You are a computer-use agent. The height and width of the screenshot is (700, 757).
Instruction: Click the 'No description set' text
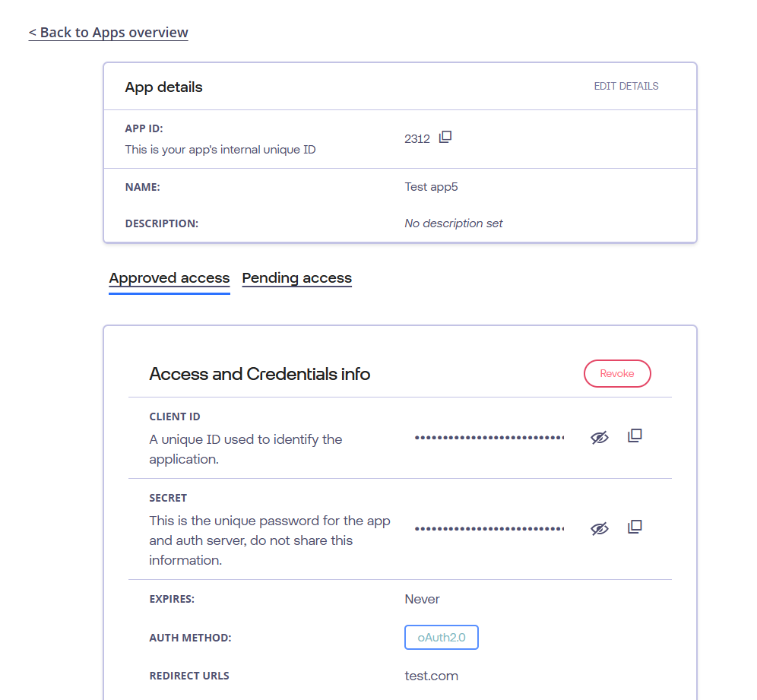pos(454,223)
